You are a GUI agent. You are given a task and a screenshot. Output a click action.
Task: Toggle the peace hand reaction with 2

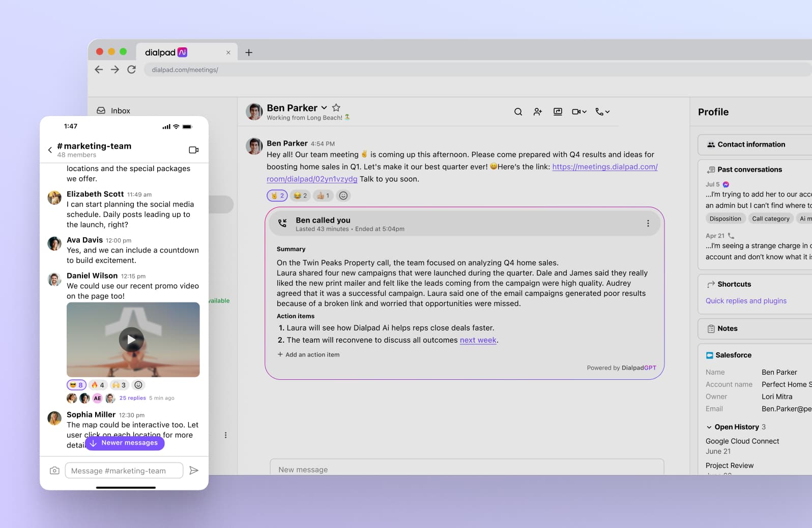point(277,196)
